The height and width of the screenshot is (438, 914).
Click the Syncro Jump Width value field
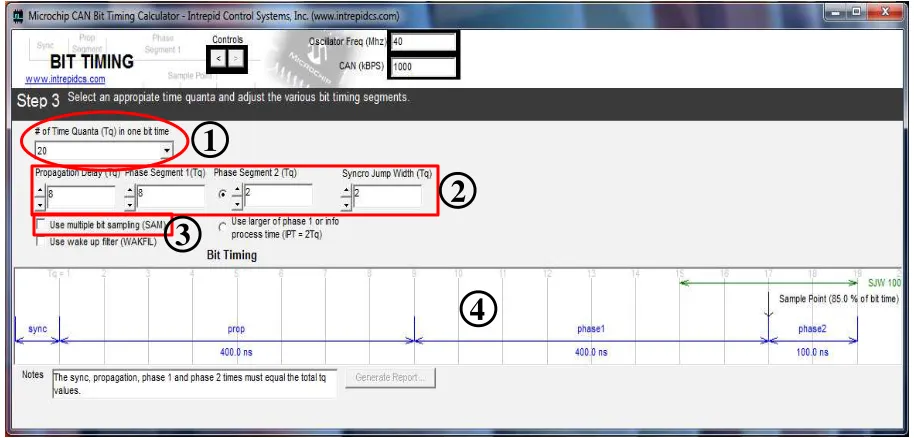tap(387, 196)
